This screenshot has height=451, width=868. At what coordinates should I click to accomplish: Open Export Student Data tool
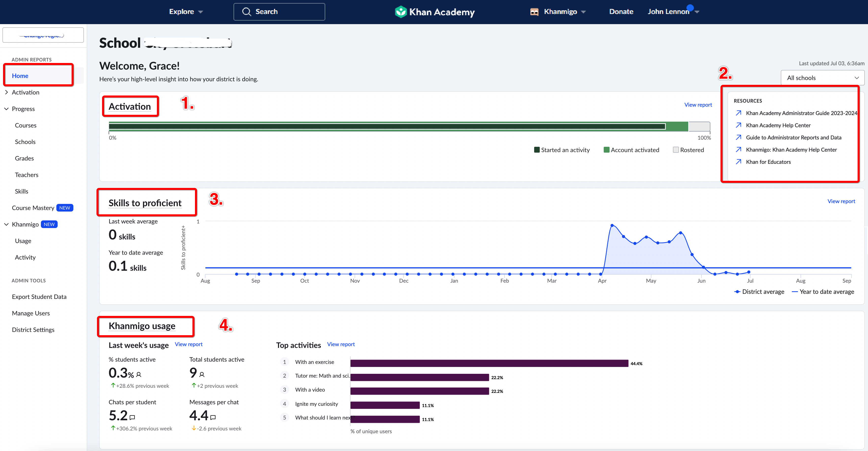pos(39,297)
